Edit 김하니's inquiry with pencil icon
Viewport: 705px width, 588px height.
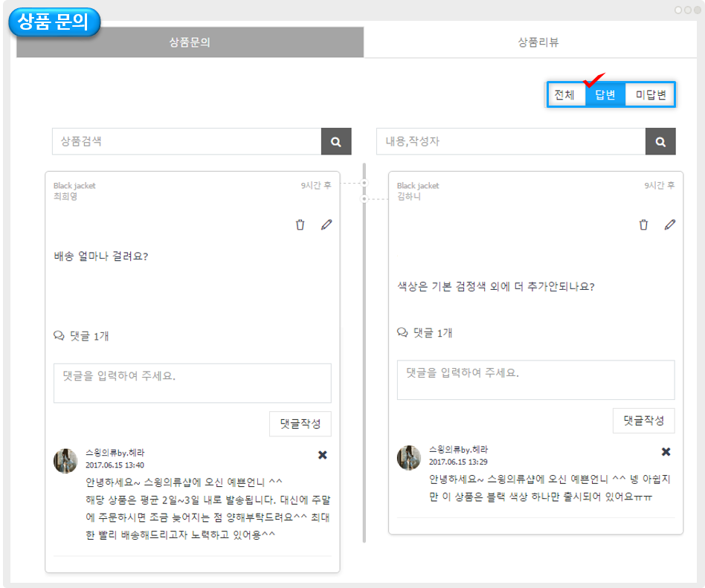coord(670,224)
